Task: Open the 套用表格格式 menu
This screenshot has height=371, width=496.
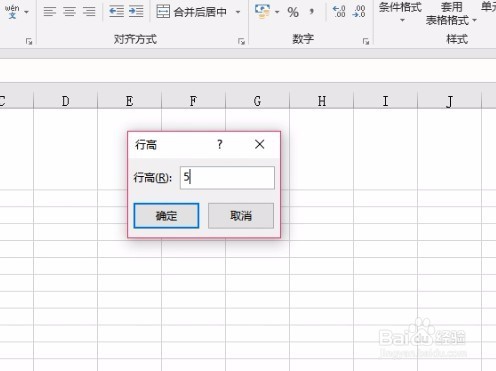Action: [x=451, y=14]
